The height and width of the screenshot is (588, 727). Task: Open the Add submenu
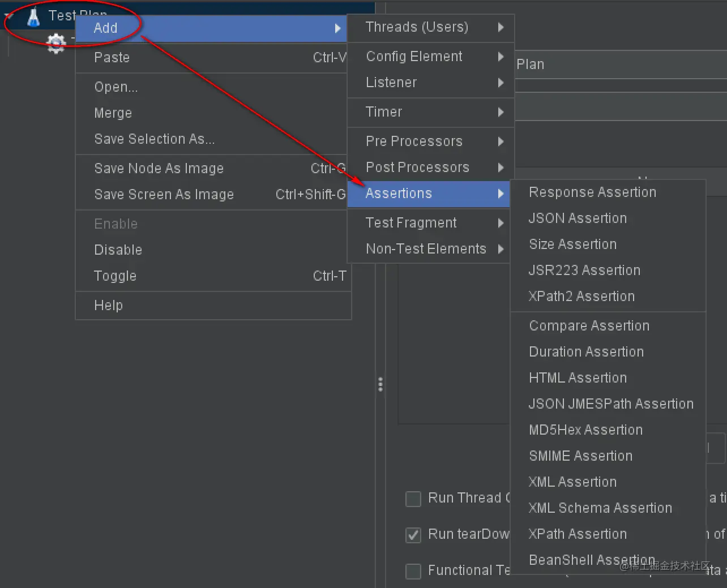(x=211, y=28)
